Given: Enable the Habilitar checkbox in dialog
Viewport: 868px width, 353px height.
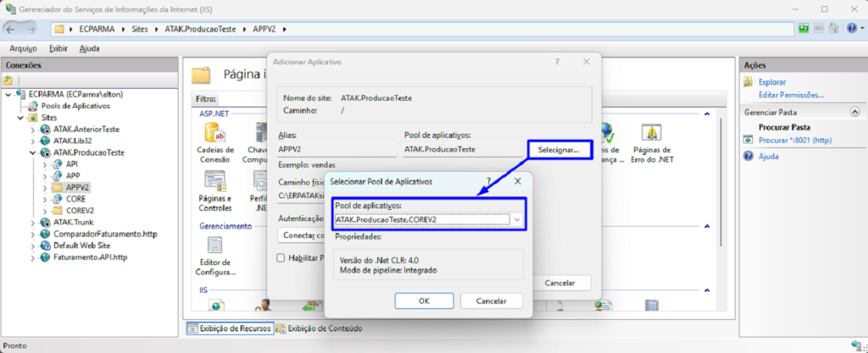Looking at the screenshot, I should pos(282,257).
